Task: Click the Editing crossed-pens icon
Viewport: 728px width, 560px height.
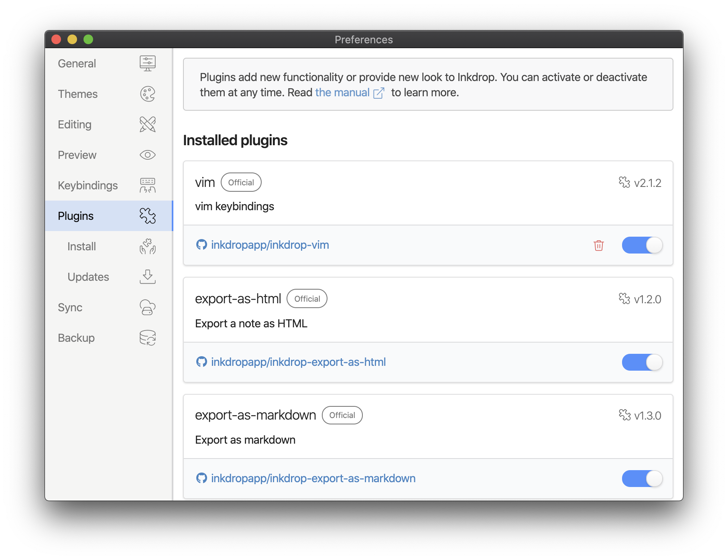Action: pyautogui.click(x=147, y=124)
